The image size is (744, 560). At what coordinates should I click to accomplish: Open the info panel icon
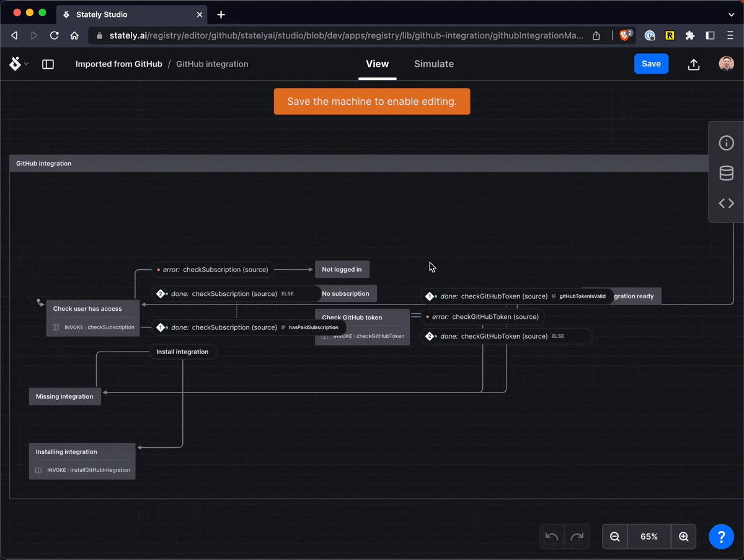pos(726,143)
